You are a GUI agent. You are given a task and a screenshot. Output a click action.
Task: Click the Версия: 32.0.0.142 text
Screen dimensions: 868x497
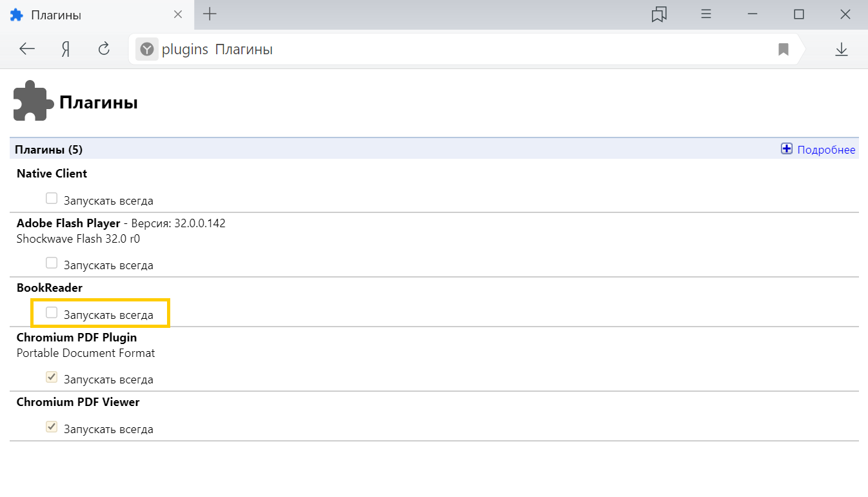[x=179, y=223]
